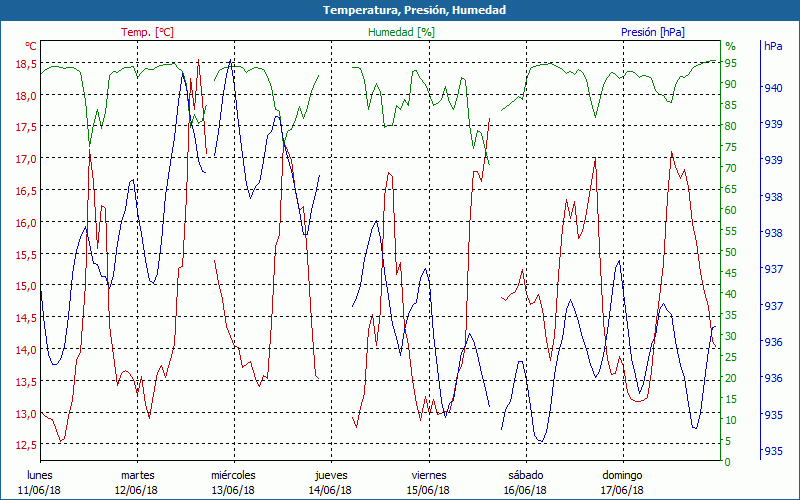
Task: Click the chart title 'Temperatura, Presión, Humedad'
Action: pyautogui.click(x=414, y=10)
